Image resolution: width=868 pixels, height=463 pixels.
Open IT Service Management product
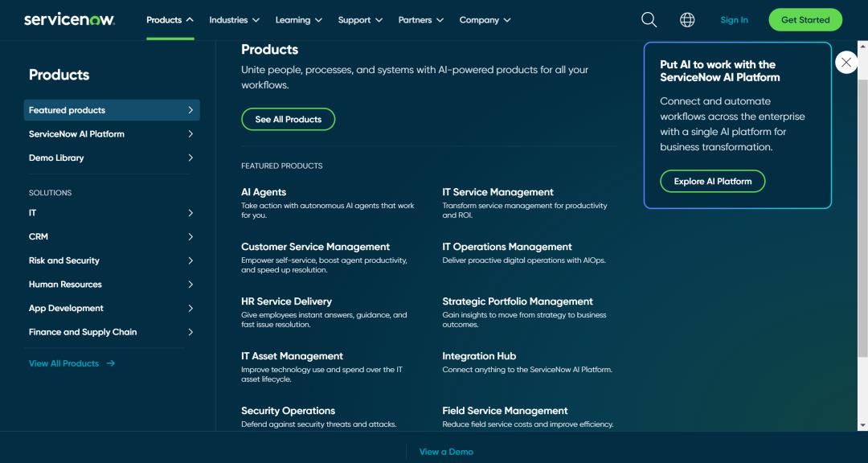click(x=497, y=192)
